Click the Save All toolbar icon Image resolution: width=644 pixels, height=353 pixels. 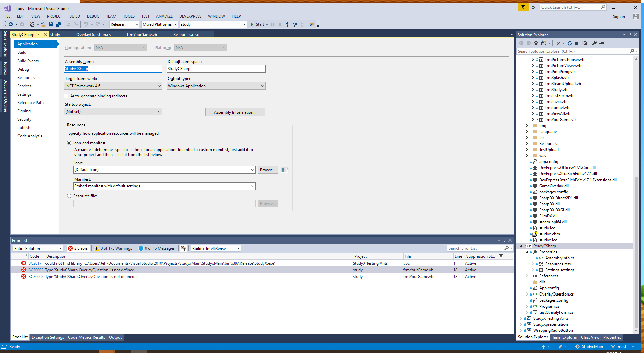[58, 24]
